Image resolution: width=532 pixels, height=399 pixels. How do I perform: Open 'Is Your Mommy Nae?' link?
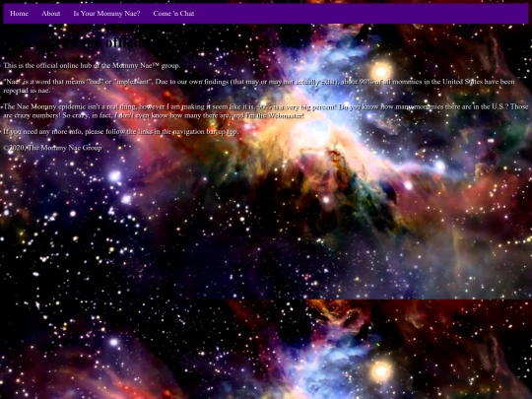pos(106,14)
